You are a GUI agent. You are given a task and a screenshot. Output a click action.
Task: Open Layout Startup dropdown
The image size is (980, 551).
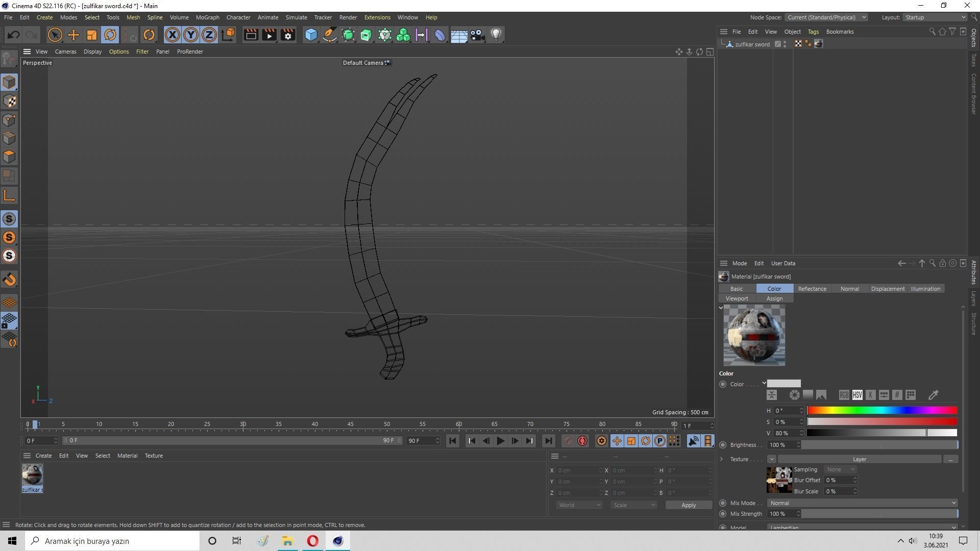tap(935, 17)
